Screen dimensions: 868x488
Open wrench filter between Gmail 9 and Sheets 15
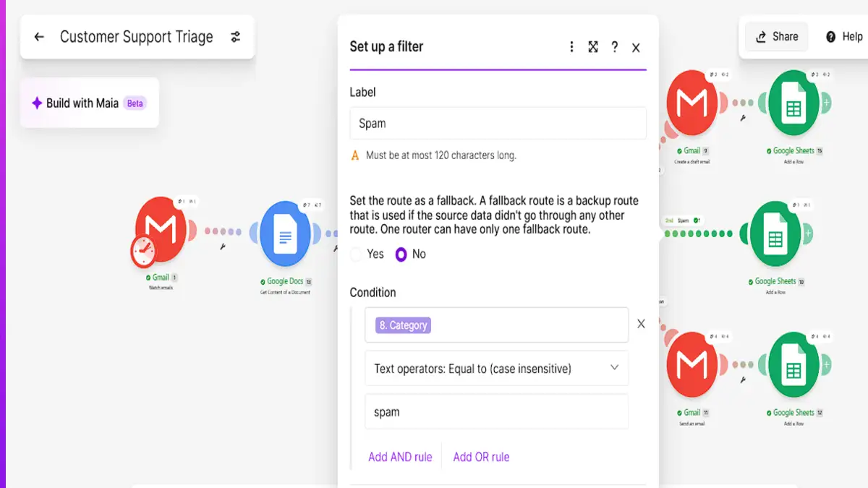click(743, 117)
